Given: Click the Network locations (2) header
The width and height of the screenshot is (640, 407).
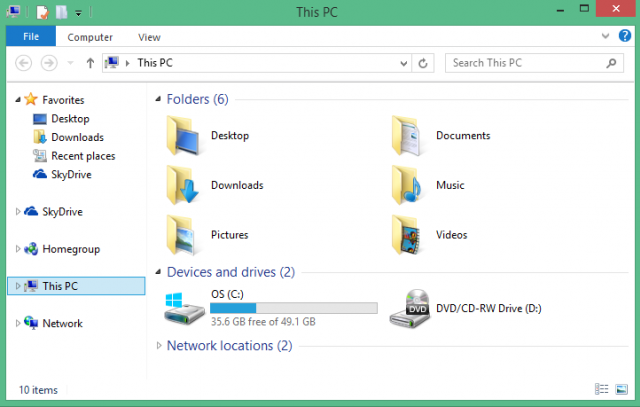Looking at the screenshot, I should click(229, 346).
